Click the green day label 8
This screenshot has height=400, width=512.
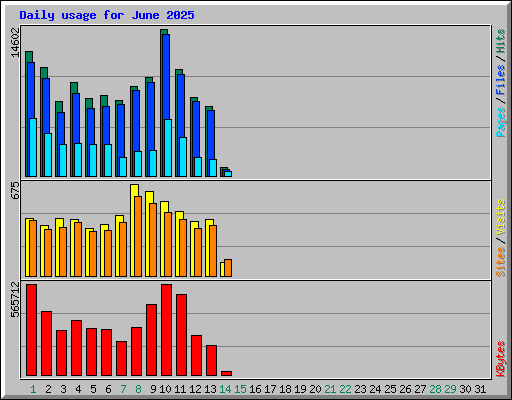[x=138, y=389]
